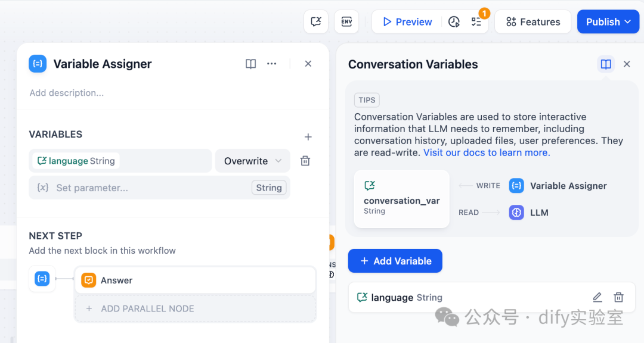Open the run history clock icon

tap(454, 22)
